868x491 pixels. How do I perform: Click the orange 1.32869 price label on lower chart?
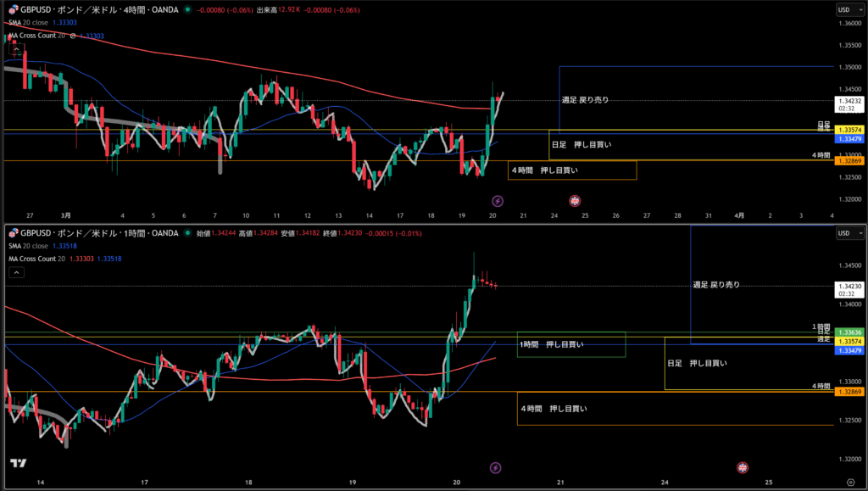point(849,392)
